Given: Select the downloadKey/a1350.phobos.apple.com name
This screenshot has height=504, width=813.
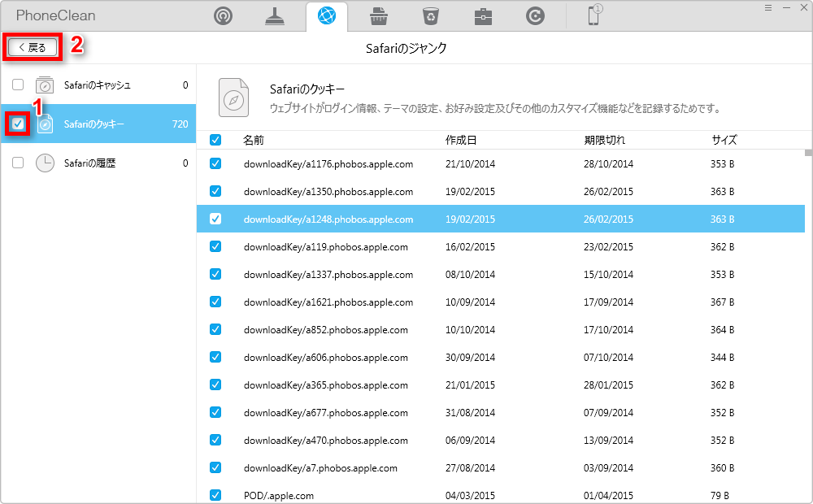Looking at the screenshot, I should pyautogui.click(x=328, y=191).
